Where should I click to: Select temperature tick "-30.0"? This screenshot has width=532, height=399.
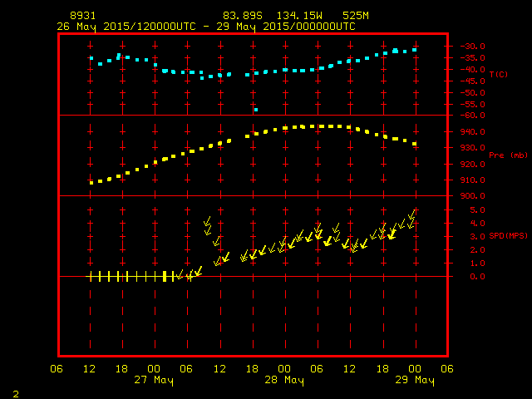(472, 47)
